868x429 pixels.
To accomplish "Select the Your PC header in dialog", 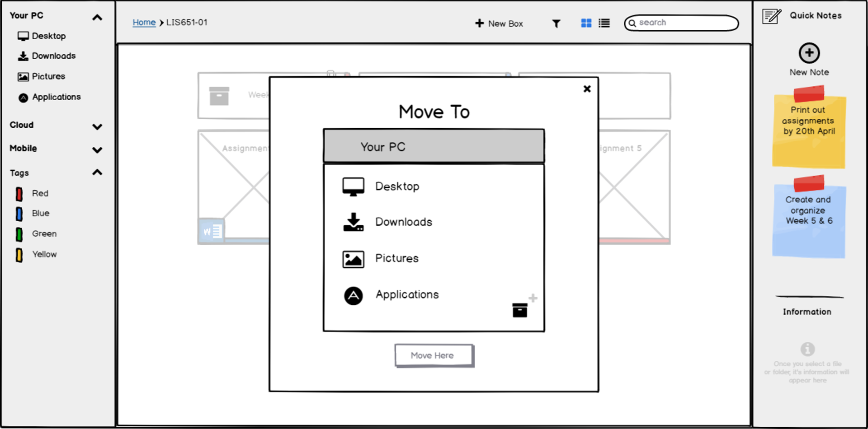I will pos(434,146).
